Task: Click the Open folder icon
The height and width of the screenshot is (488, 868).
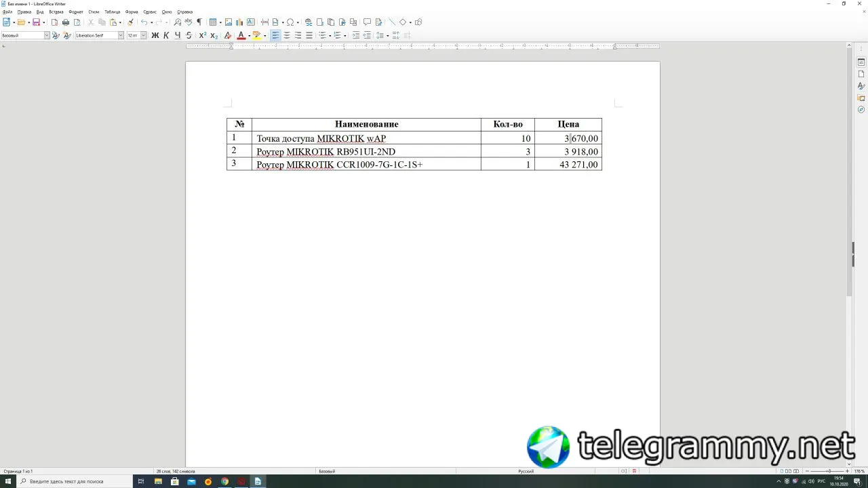Action: coord(21,22)
